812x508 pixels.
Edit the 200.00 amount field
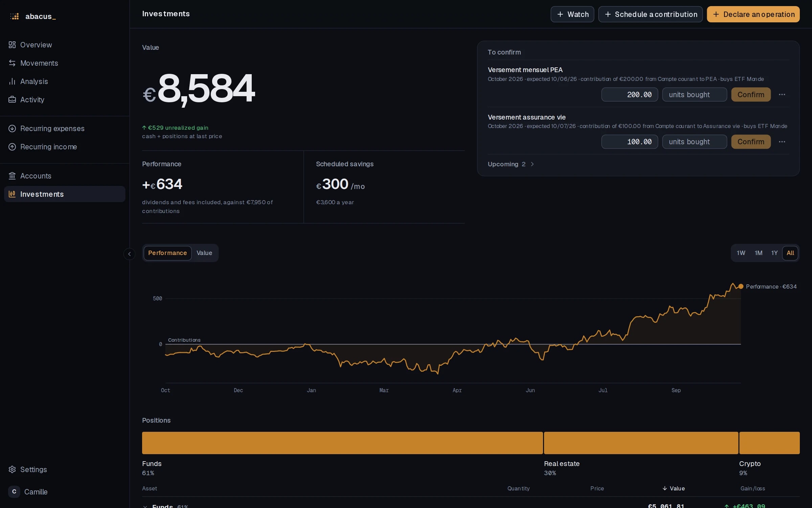[x=630, y=94]
